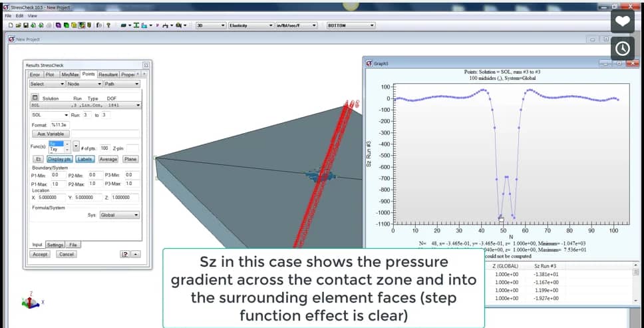
Task: Click the Accept button
Action: pyautogui.click(x=40, y=255)
